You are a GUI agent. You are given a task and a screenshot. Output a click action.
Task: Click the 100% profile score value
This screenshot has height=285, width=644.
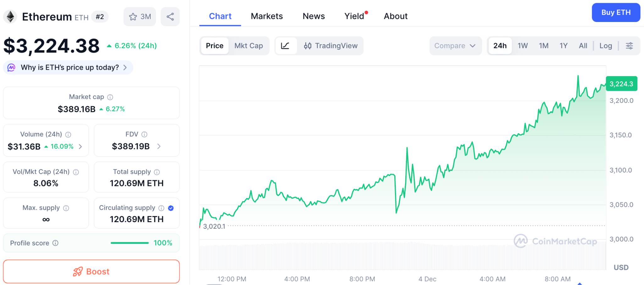coord(163,243)
